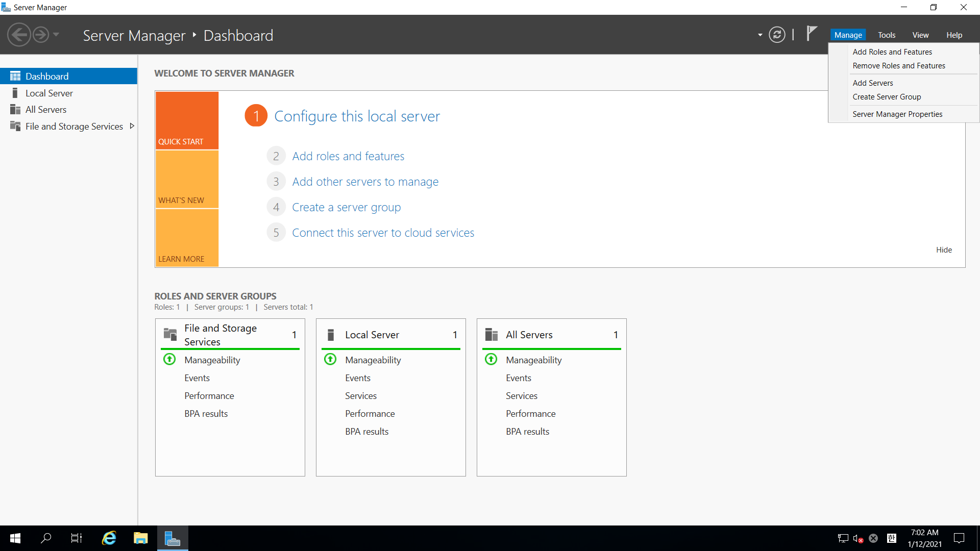This screenshot has width=980, height=551.
Task: Hide the welcome tile
Action: click(944, 249)
